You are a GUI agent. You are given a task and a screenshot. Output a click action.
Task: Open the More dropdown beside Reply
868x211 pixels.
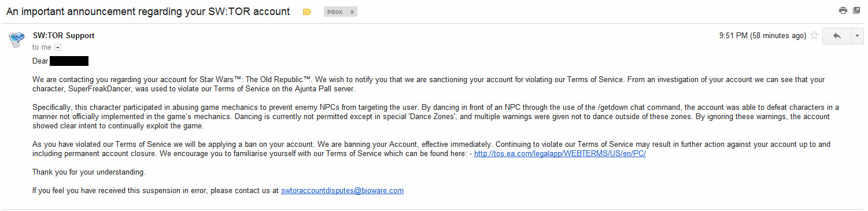click(857, 36)
